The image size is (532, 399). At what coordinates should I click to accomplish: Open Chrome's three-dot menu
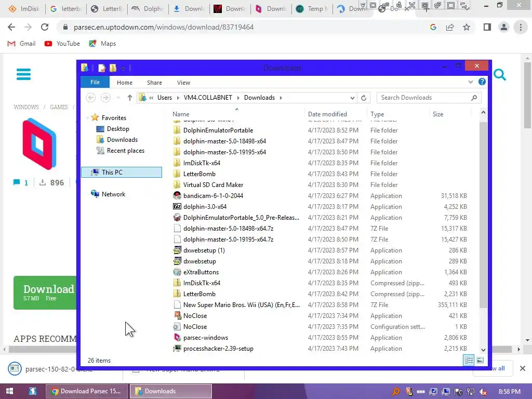pos(521,27)
